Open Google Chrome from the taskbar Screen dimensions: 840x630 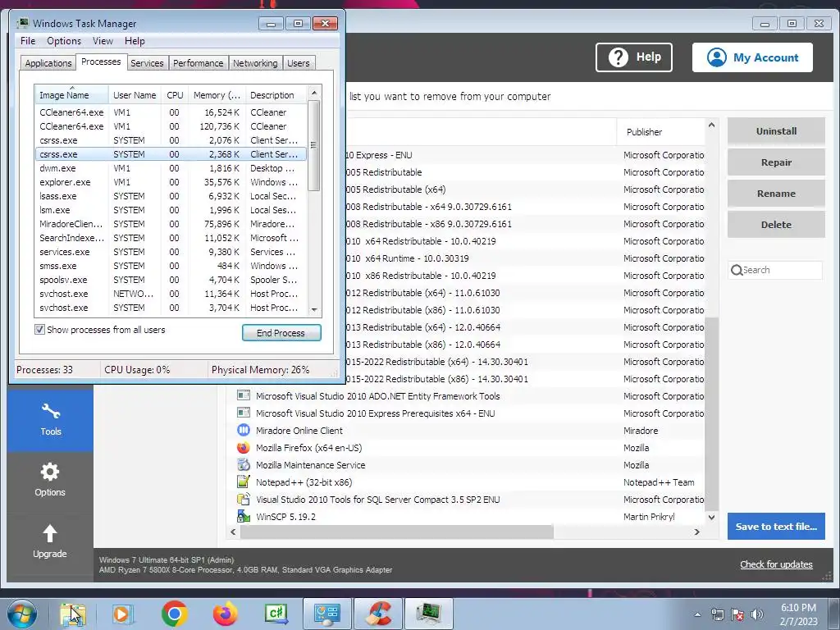[x=174, y=614]
